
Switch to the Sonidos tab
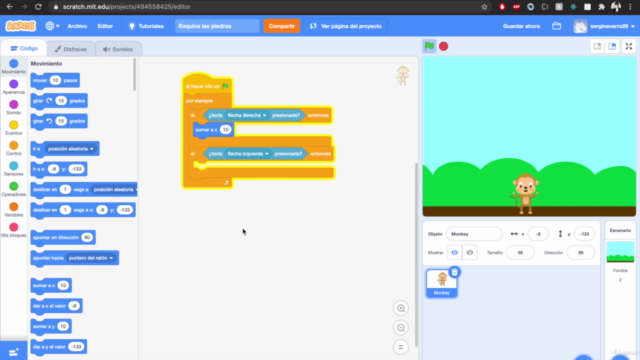[118, 49]
